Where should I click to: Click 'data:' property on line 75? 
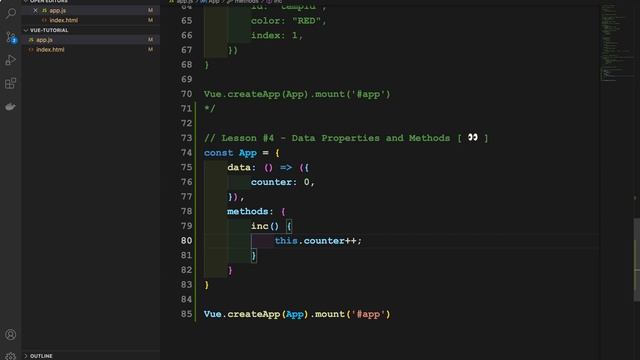click(x=242, y=167)
